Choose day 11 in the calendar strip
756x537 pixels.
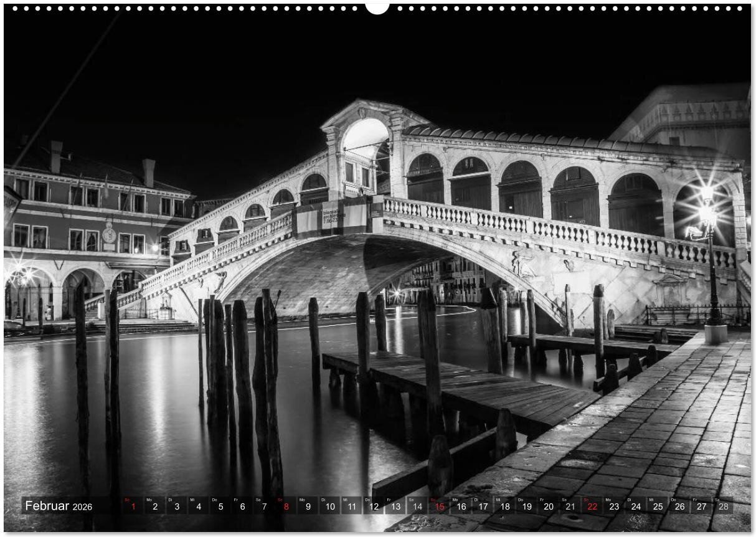point(351,506)
